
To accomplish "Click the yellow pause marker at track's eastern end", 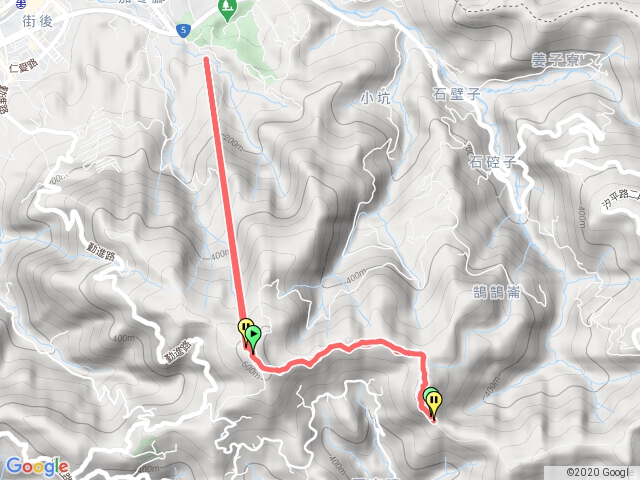I will click(x=434, y=402).
